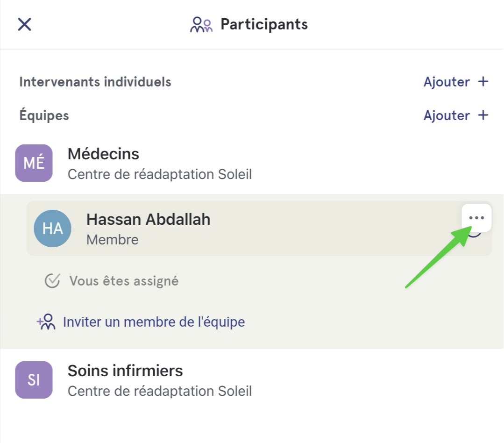This screenshot has height=443, width=504.
Task: Click the MÉ Médecins team avatar
Action: (34, 163)
